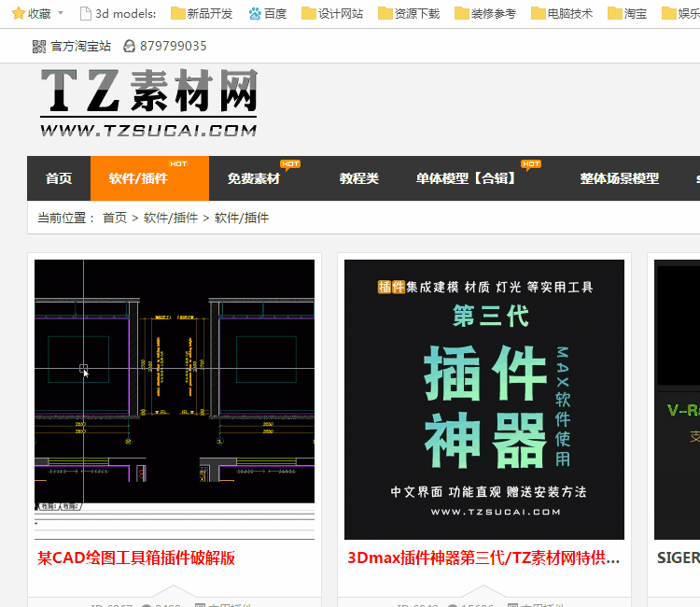Open the 整体场景模型 navigation tab
The image size is (700, 607).
click(x=619, y=178)
